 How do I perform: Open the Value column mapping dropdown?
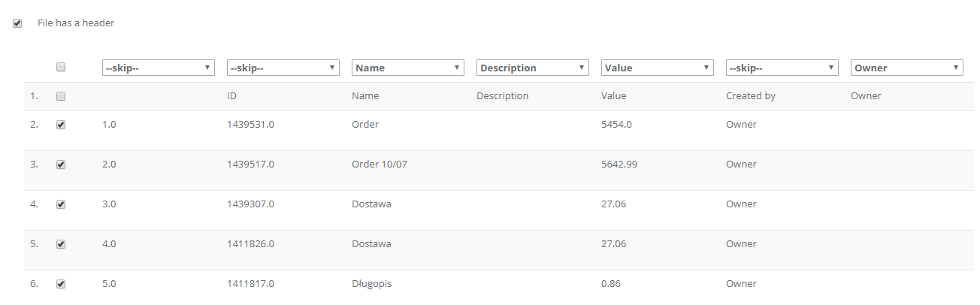pyautogui.click(x=658, y=68)
